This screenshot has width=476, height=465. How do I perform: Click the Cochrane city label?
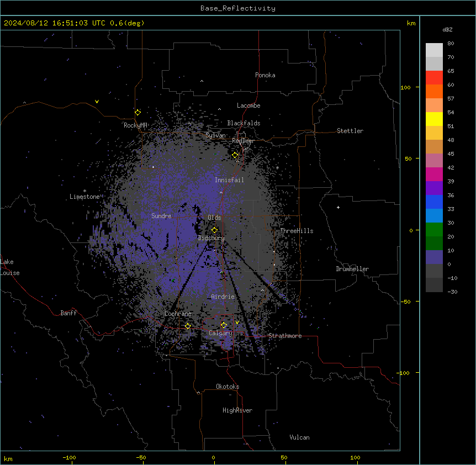tap(178, 314)
